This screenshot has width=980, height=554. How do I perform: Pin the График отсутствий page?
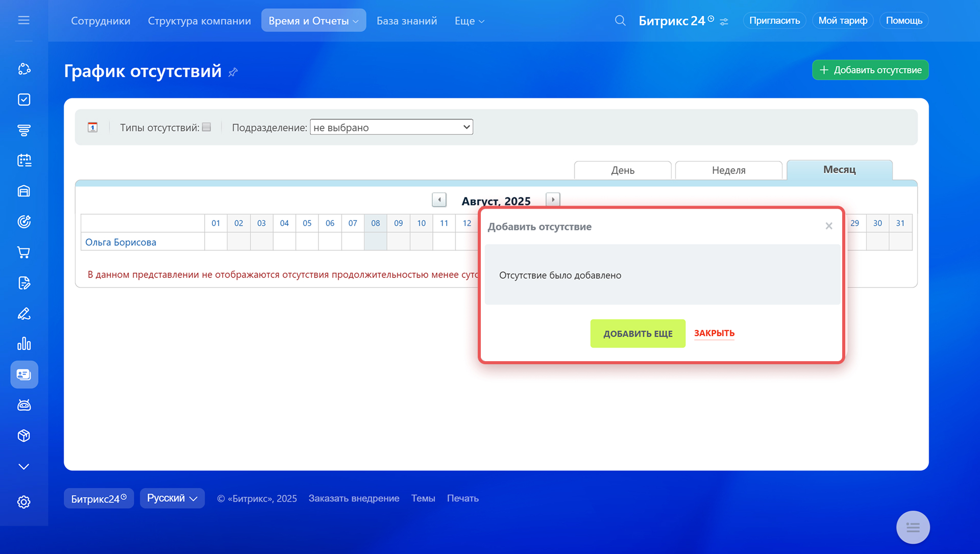coord(233,72)
